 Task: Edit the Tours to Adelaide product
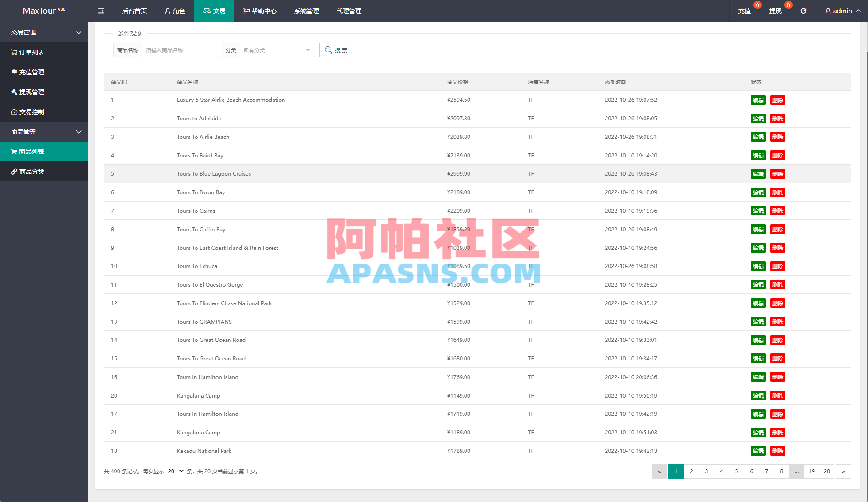758,118
